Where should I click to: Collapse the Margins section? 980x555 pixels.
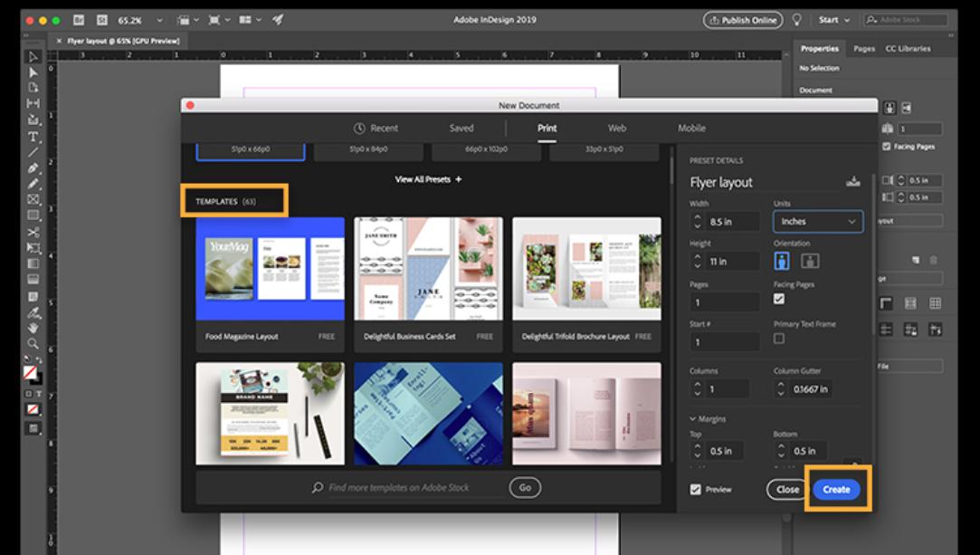pyautogui.click(x=709, y=419)
